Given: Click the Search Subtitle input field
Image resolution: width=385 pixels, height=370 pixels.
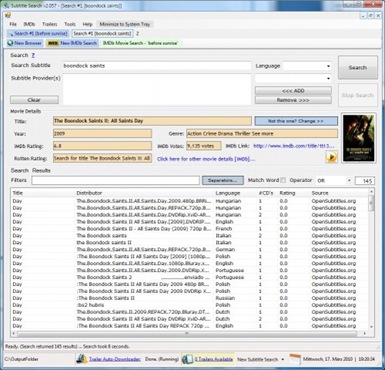Looking at the screenshot, I should pos(157,66).
